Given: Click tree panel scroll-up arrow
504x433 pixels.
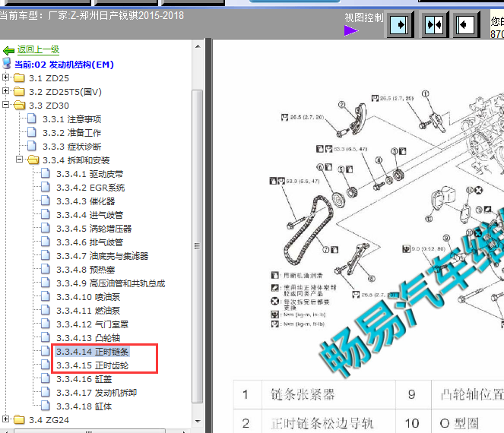Looking at the screenshot, I should (x=198, y=46).
